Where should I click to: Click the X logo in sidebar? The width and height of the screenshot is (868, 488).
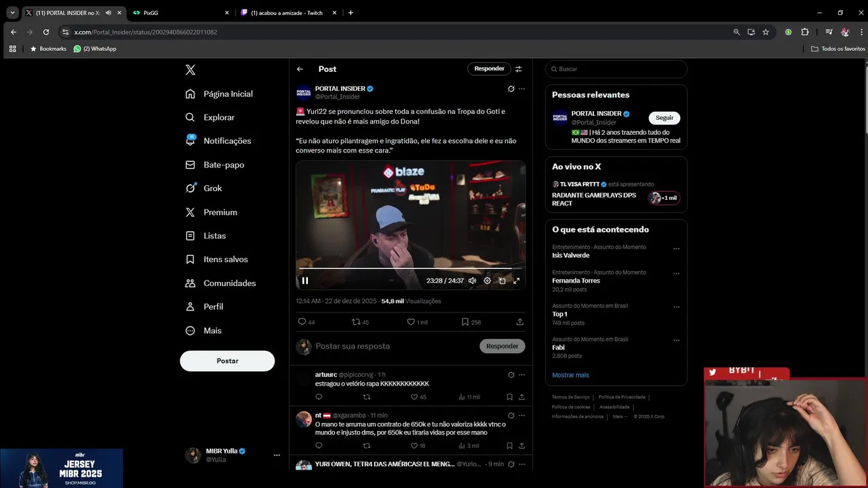[x=191, y=70]
